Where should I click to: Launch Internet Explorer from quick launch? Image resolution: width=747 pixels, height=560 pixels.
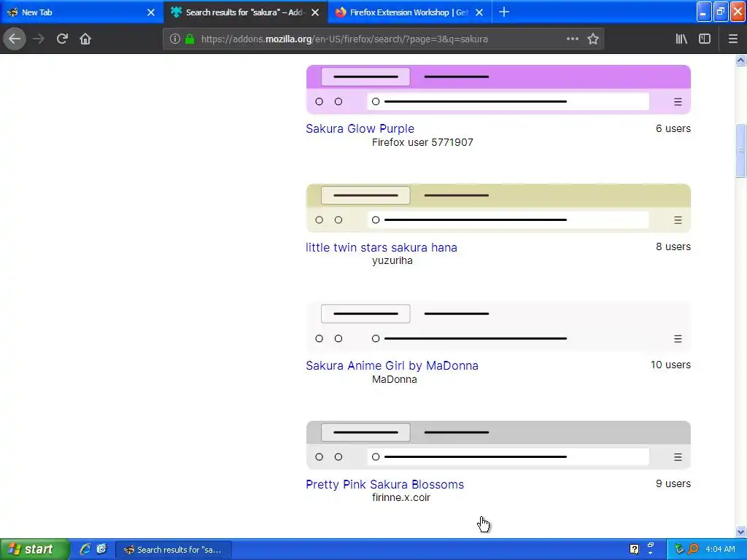(85, 549)
